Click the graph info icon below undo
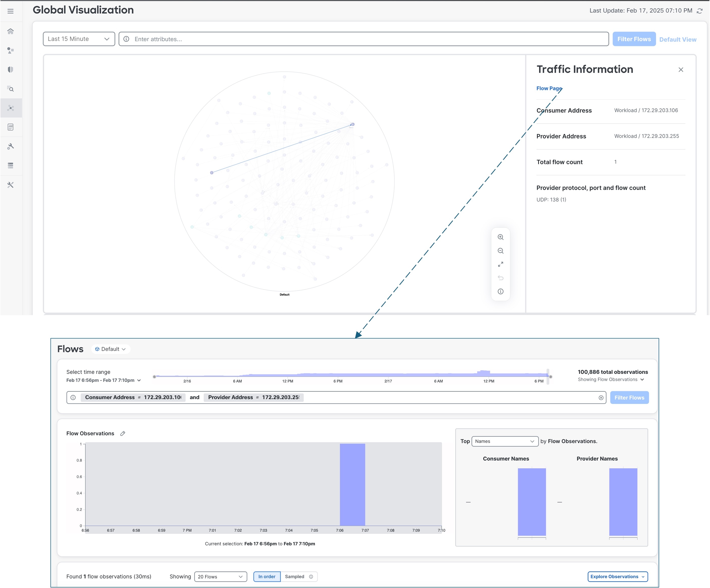The width and height of the screenshot is (710, 588). (x=500, y=291)
